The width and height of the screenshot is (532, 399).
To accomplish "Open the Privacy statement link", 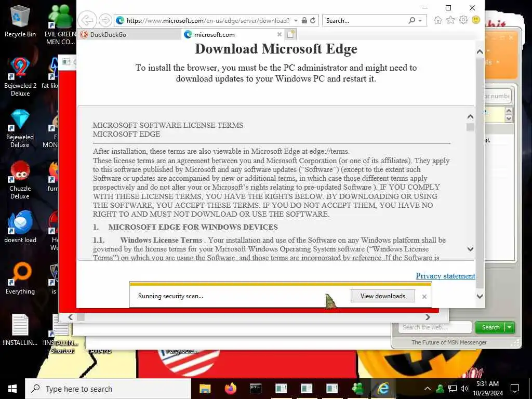I will (445, 276).
